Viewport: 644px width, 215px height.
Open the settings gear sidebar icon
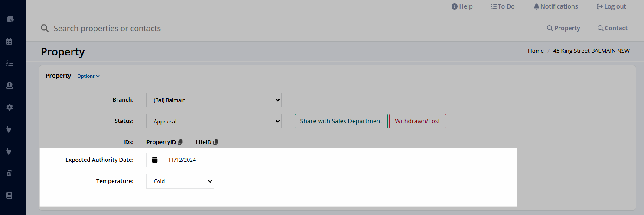pos(10,107)
